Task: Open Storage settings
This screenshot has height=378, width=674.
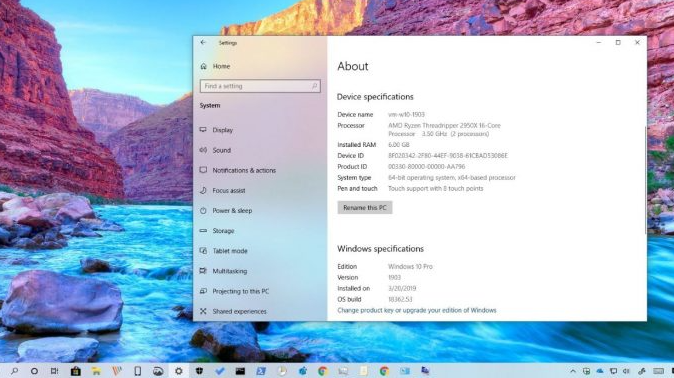Action: click(223, 231)
